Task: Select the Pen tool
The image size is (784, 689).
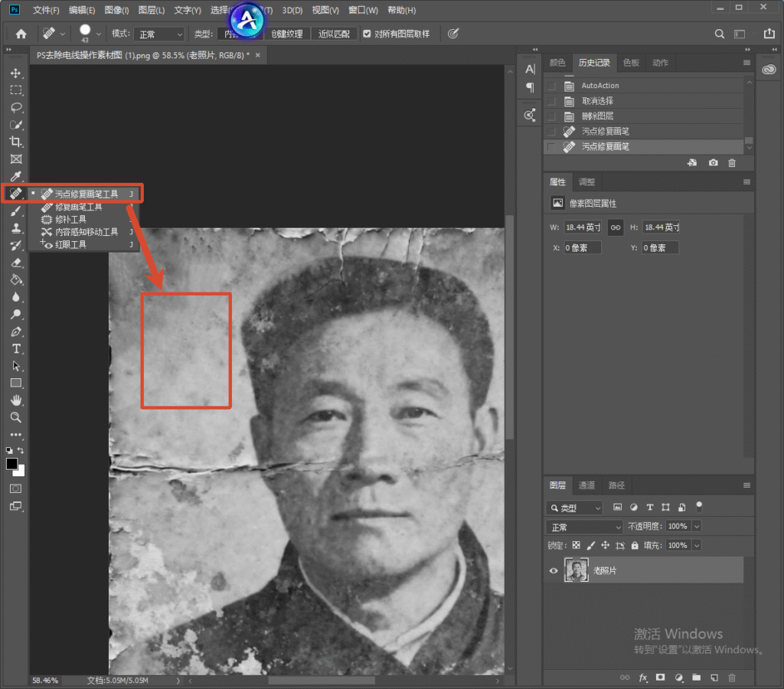Action: point(16,331)
